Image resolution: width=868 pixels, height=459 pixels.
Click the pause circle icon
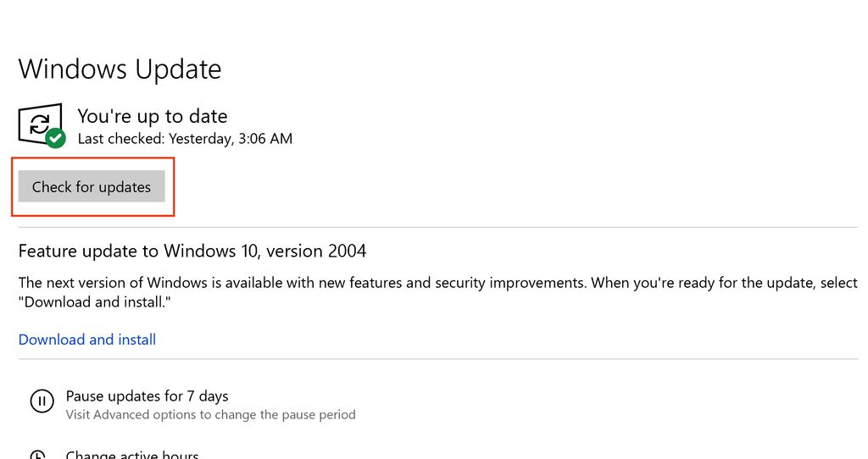tap(42, 401)
